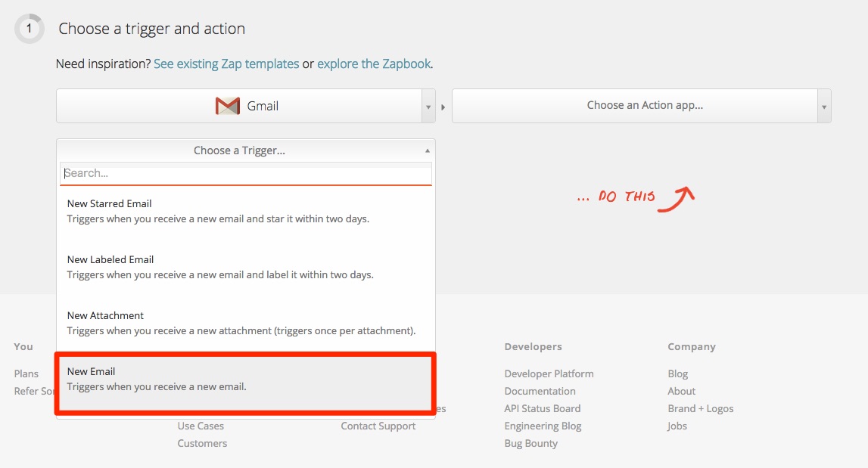This screenshot has width=868, height=468.
Task: Choose the New Email trigger
Action: 246,383
